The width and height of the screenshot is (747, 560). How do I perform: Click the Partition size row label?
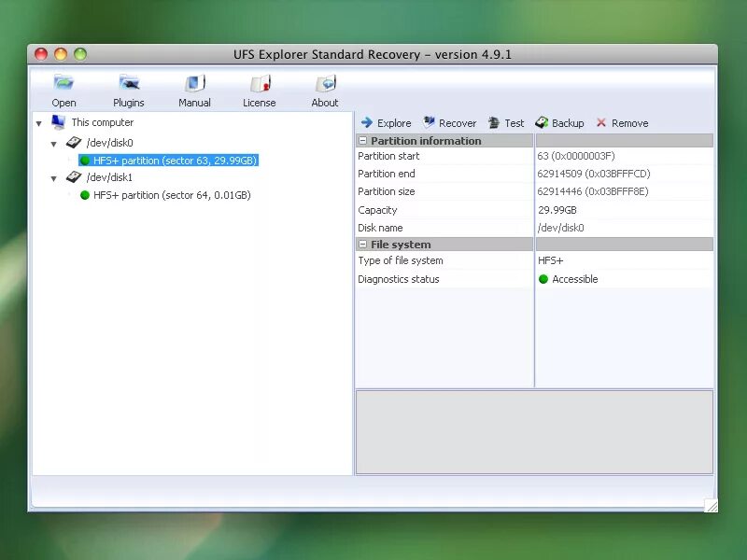pos(387,191)
